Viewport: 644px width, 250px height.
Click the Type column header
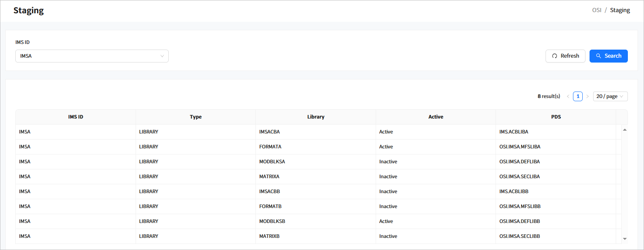point(196,117)
